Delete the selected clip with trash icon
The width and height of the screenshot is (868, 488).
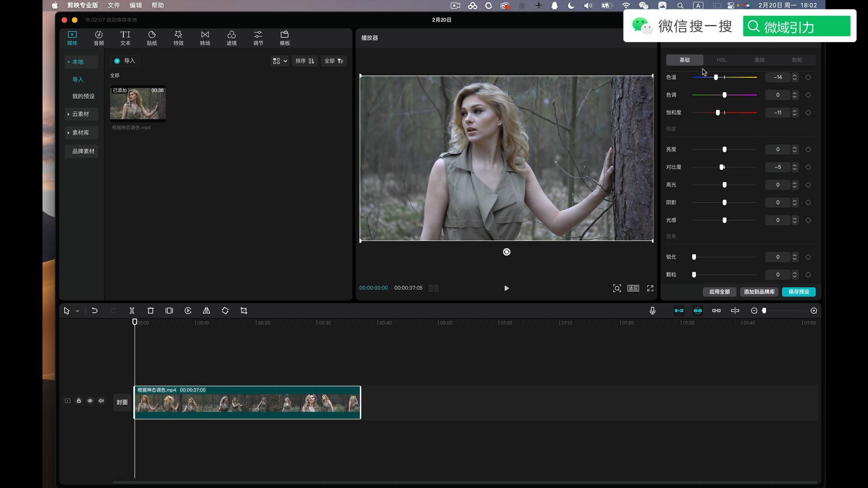pos(151,311)
